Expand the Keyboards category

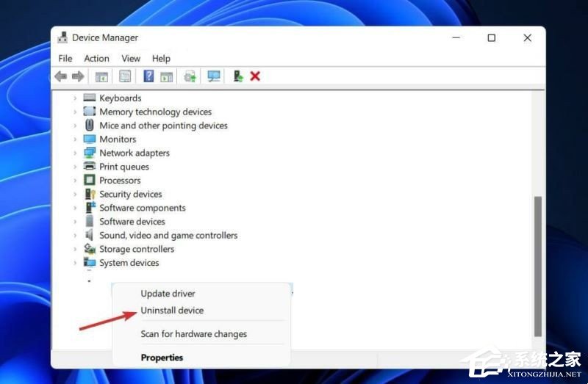(75, 98)
